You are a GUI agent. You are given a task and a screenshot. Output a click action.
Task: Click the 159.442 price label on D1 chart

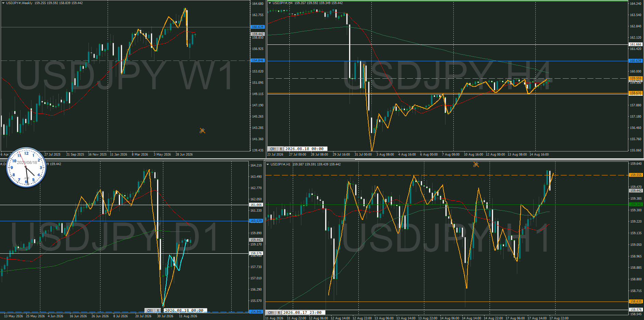(256, 240)
